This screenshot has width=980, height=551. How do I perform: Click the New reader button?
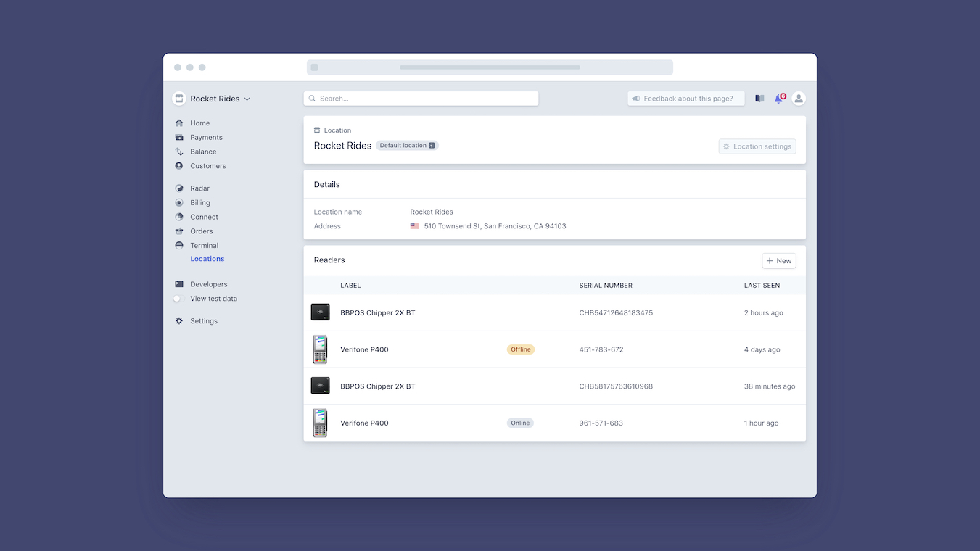[x=778, y=260]
